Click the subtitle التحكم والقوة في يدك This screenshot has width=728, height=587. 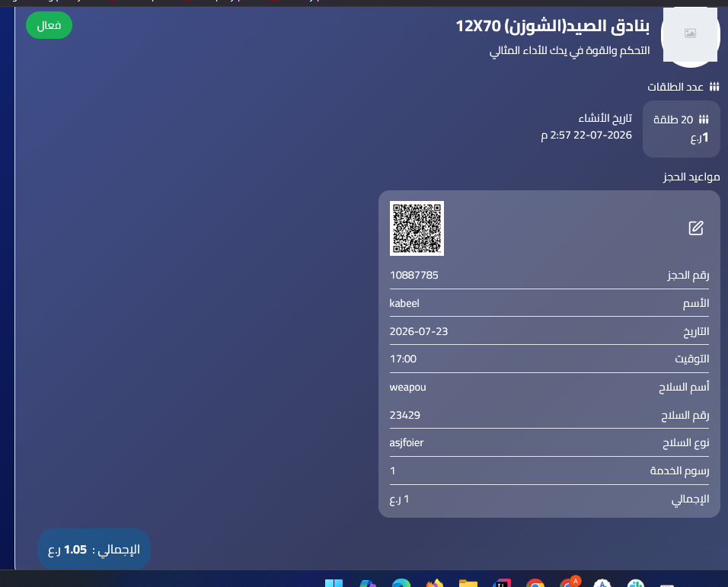pyautogui.click(x=569, y=50)
